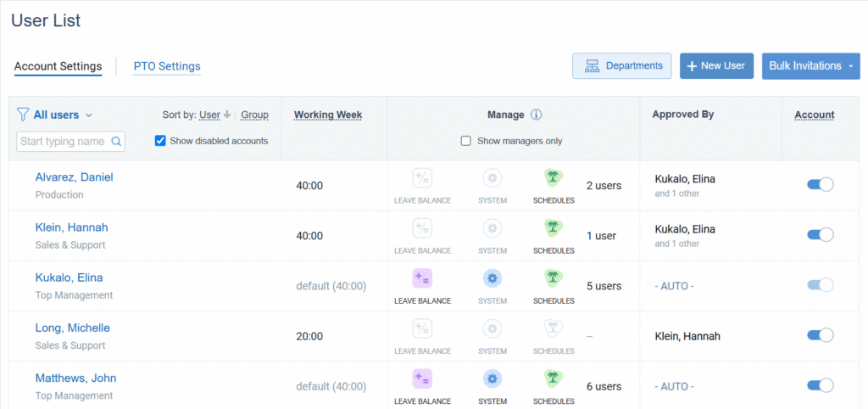Screen dimensions: 868x409
Task: Open user Klein, Hannah
Action: 71,227
